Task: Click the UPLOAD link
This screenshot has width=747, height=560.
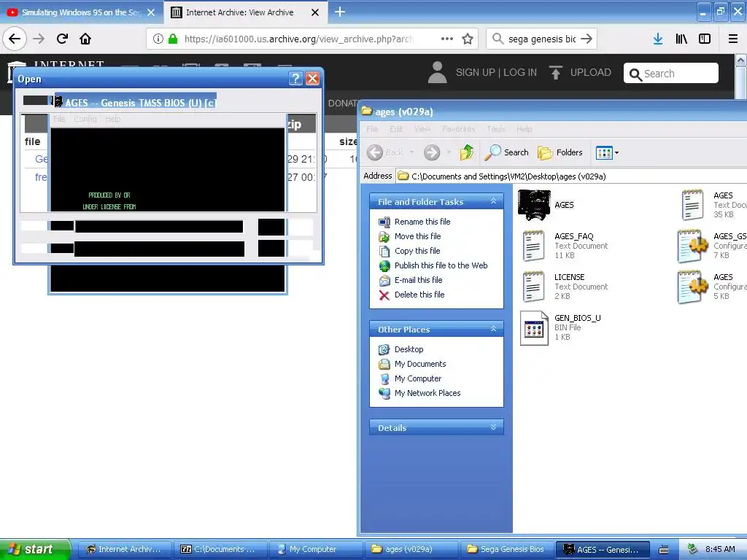Action: pyautogui.click(x=580, y=72)
